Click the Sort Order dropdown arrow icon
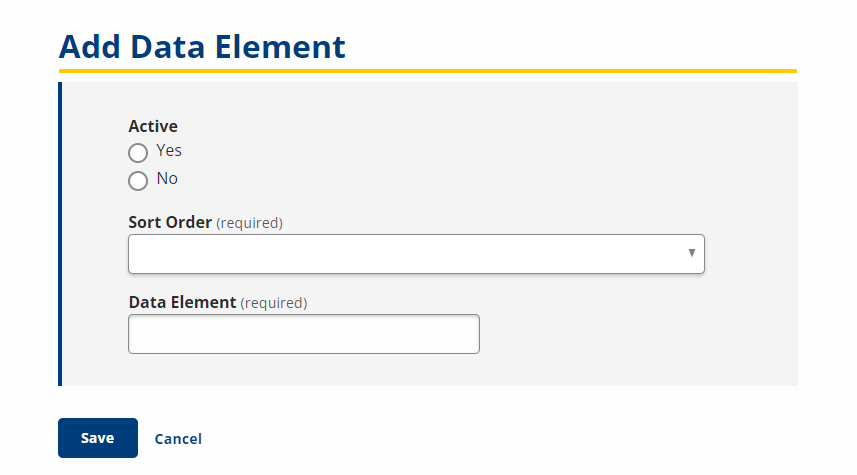The height and width of the screenshot is (475, 857). coord(692,253)
